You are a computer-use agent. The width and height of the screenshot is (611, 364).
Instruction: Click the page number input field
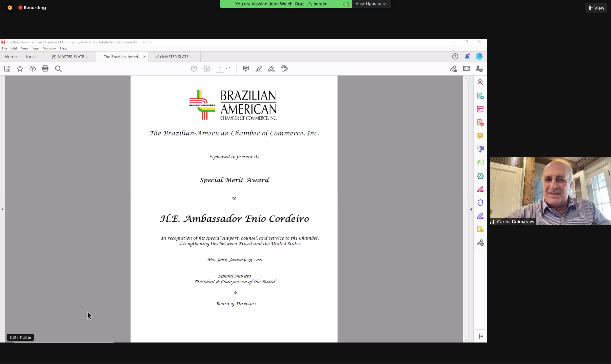pos(220,69)
